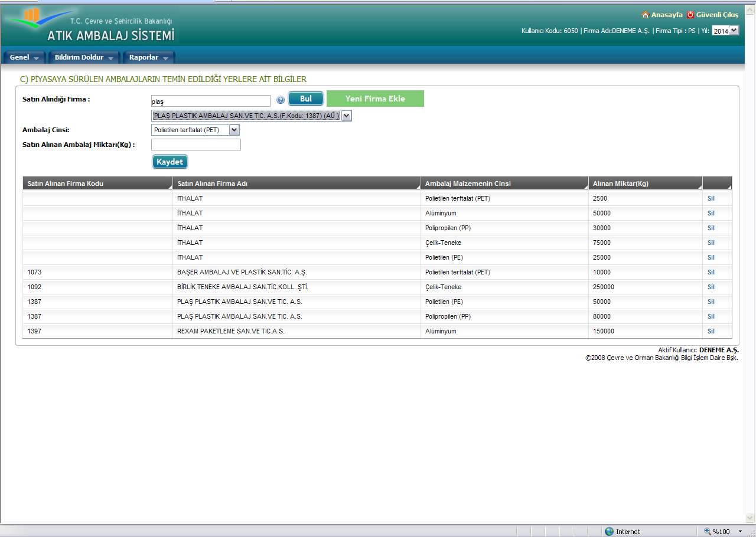Open the Raporlar menu
Viewport: 756px width, 537px height.
149,57
